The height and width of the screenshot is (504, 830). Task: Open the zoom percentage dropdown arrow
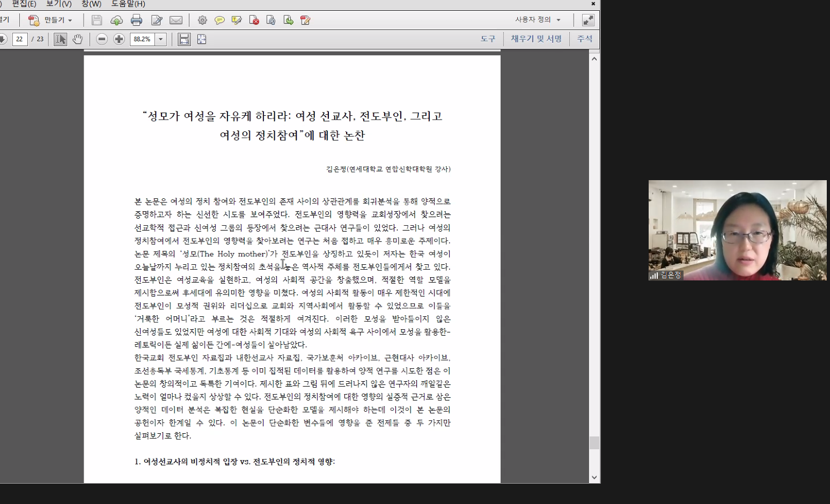pos(160,39)
